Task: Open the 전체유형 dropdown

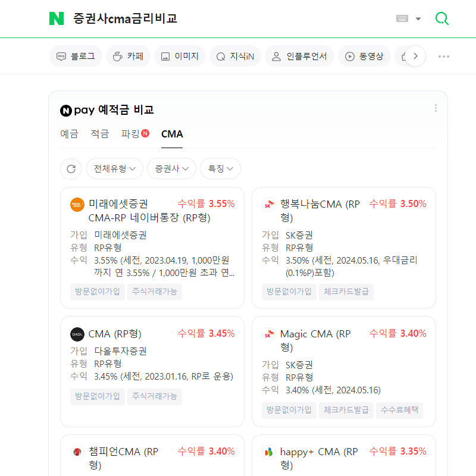Action: click(x=114, y=168)
